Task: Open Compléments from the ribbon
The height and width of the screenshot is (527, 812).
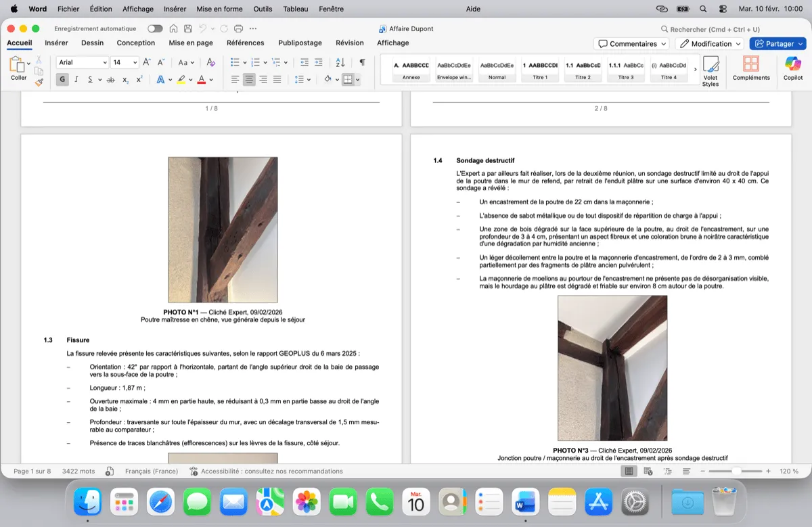Action: (751, 68)
